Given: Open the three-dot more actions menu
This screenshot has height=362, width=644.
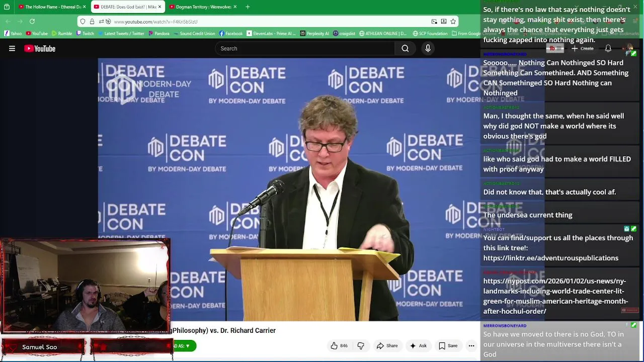Looking at the screenshot, I should (471, 346).
